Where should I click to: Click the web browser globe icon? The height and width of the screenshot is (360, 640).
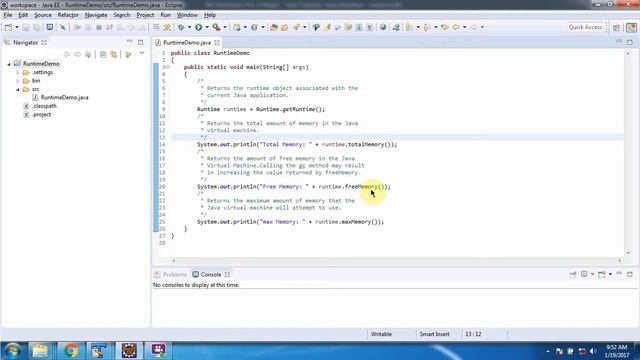383,27
